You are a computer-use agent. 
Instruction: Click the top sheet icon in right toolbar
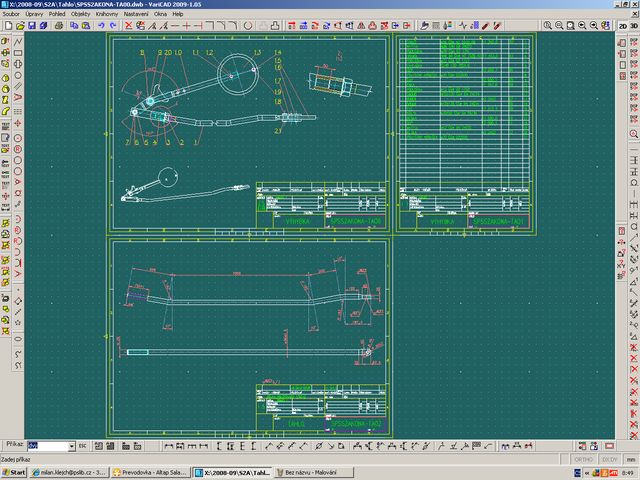point(622,42)
